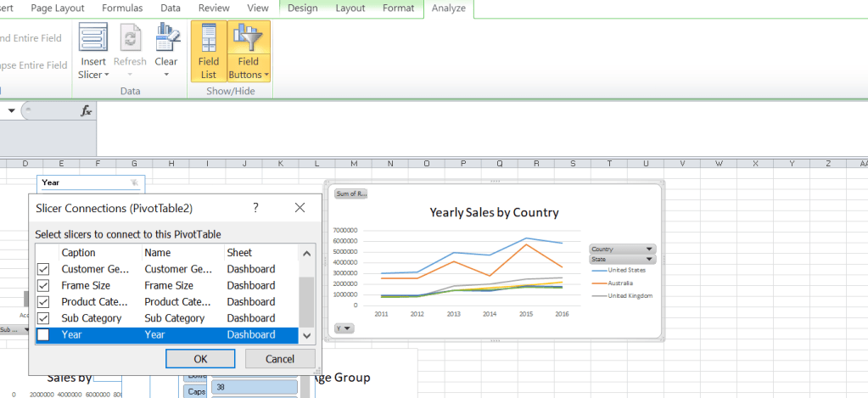Open the Country field dropdown on chart
Viewport: 868px width, 398px height.
[x=649, y=249]
